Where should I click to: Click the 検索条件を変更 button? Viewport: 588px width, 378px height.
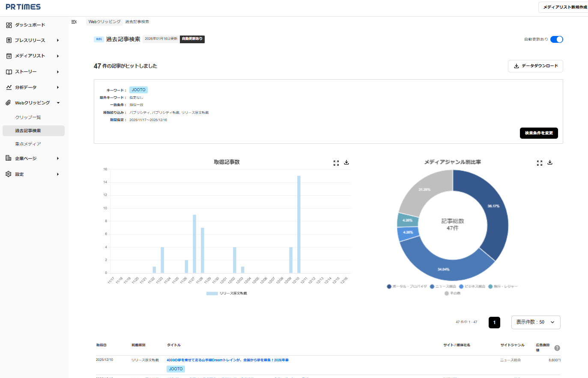pyautogui.click(x=538, y=133)
